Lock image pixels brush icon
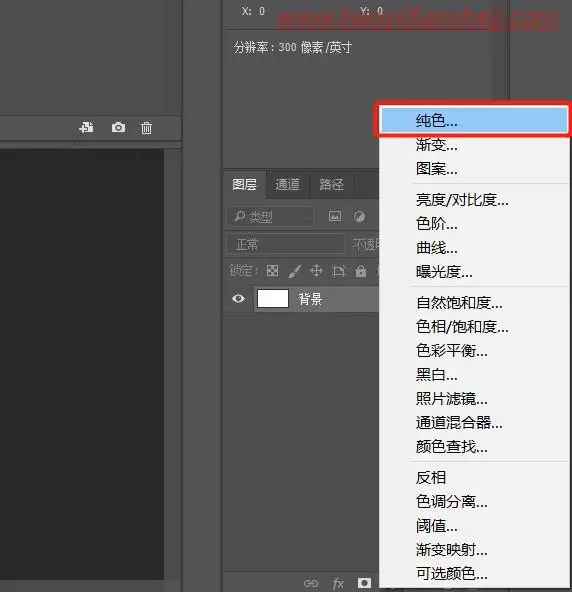The width and height of the screenshot is (572, 592). (295, 271)
